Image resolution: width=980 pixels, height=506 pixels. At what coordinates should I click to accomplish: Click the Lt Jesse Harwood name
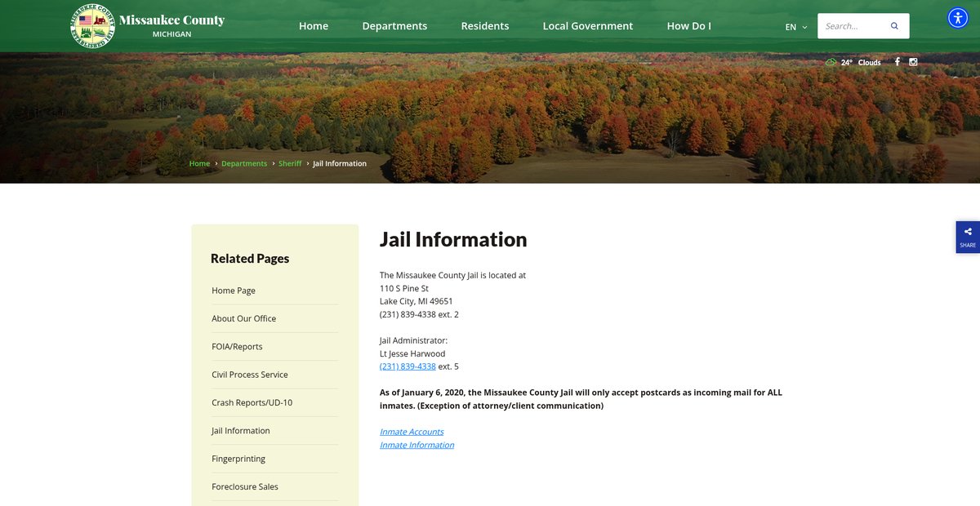pos(412,353)
